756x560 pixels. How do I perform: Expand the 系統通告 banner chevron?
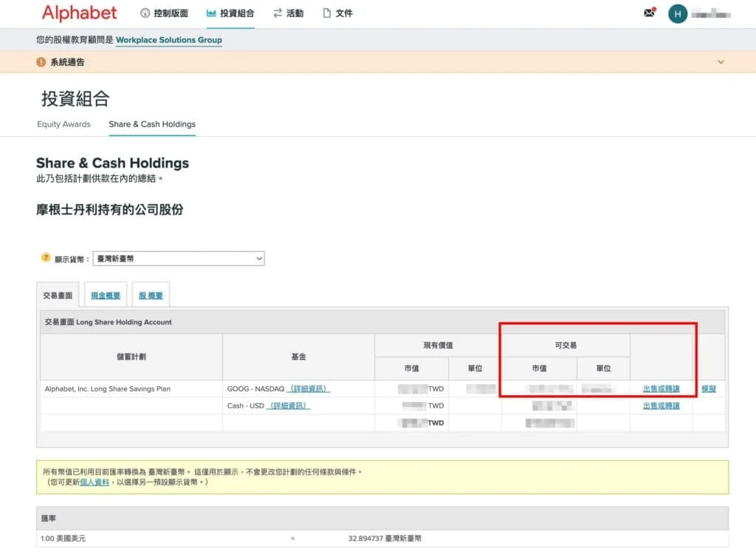pos(721,62)
